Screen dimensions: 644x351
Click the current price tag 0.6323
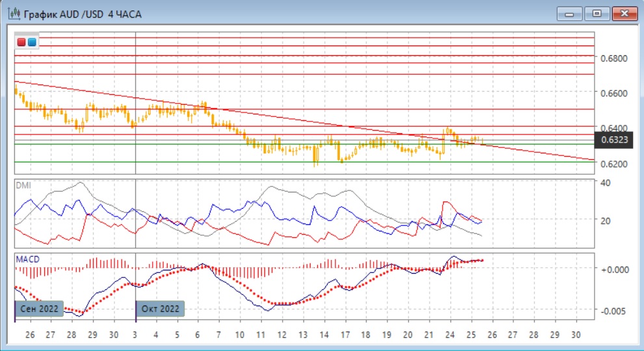614,139
